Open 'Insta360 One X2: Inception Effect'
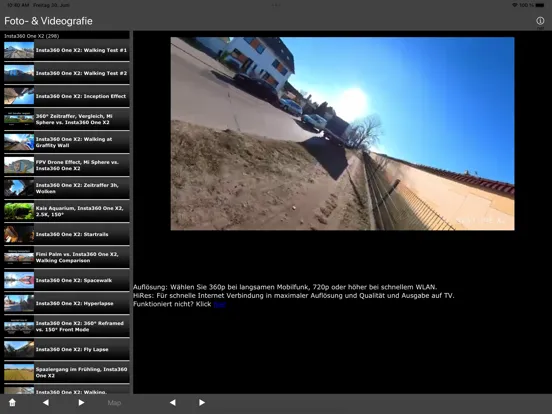Screen dimensions: 552x414 [x=67, y=96]
